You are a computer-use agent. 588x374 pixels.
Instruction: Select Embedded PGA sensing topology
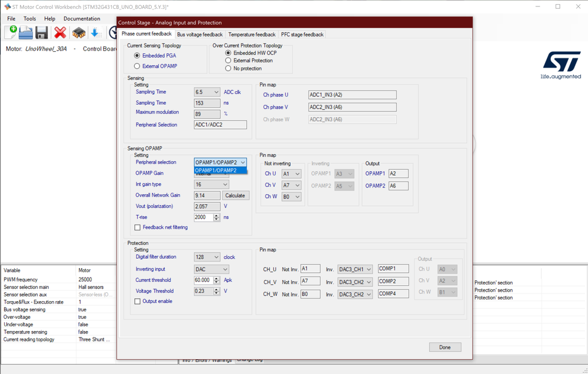click(x=137, y=55)
